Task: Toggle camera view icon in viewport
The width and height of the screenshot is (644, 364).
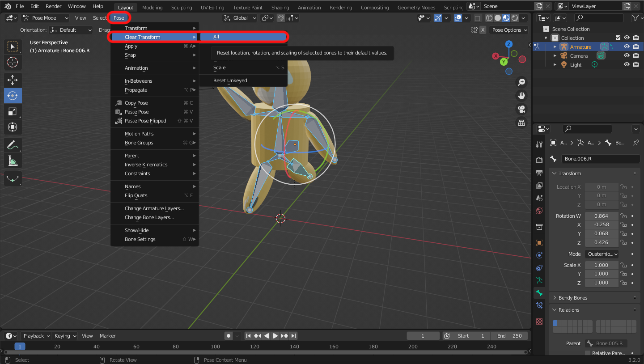Action: tap(521, 109)
